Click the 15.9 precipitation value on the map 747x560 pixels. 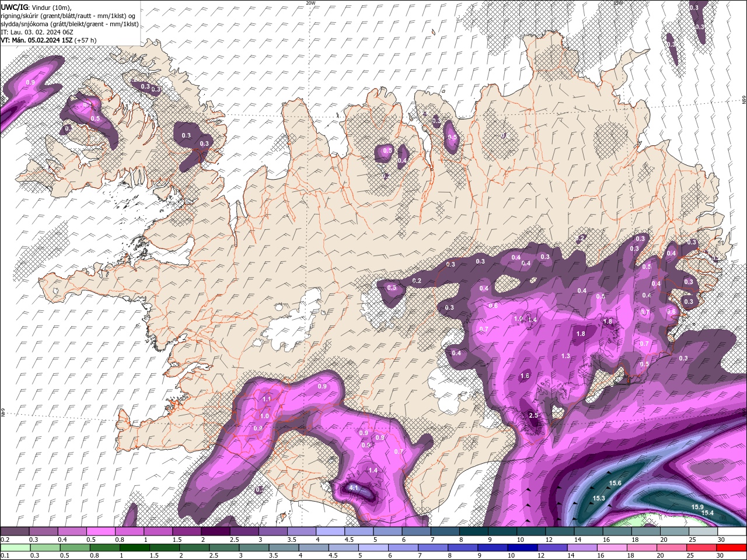(697, 507)
